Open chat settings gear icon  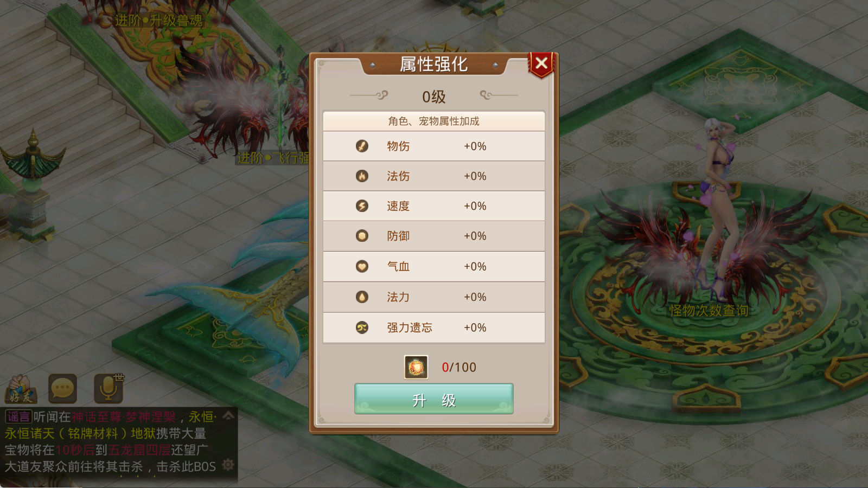tap(228, 465)
